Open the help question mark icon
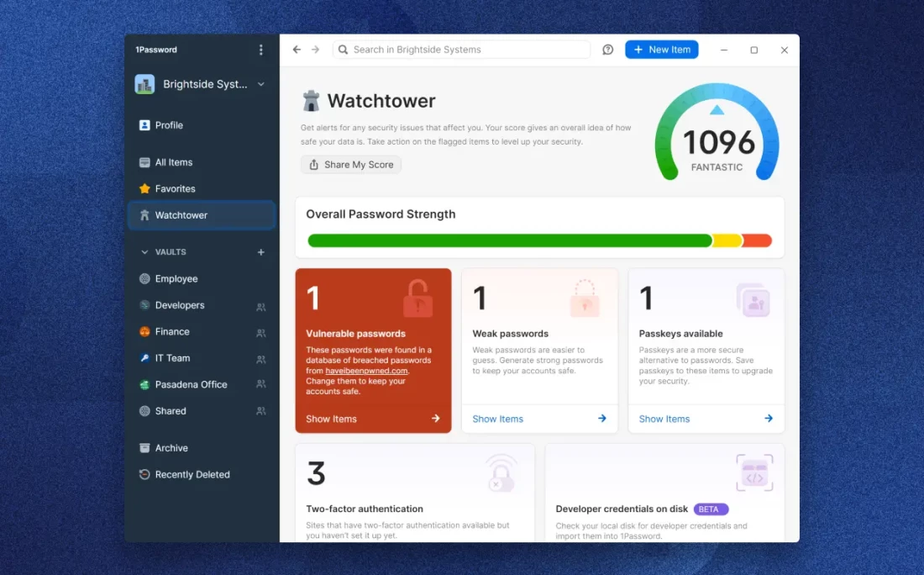 608,50
